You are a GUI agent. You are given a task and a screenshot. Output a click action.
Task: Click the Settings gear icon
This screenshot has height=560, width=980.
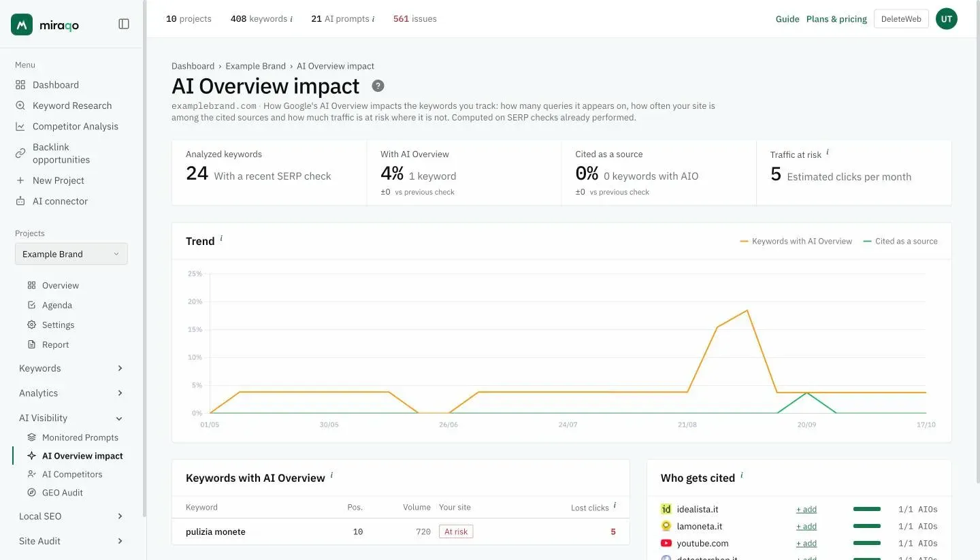click(31, 325)
